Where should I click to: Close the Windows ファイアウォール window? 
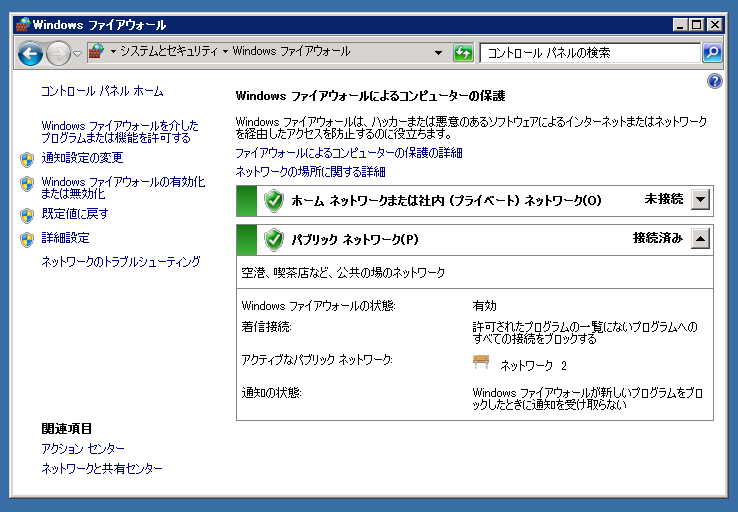714,24
